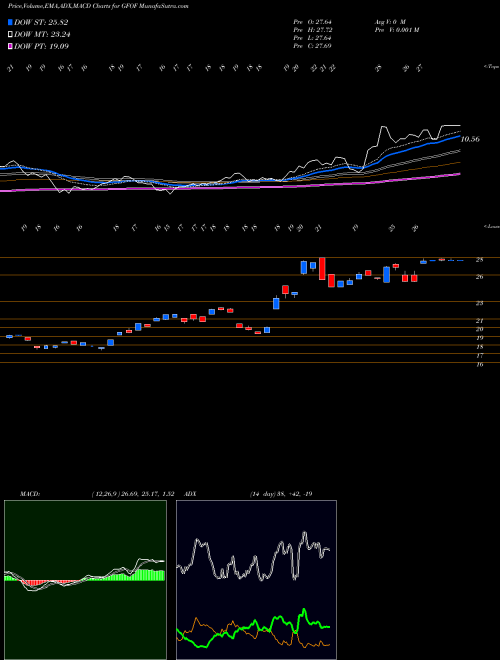Click the 'Pre H: 27.72' high value
Viewport: 500px width, 660px height.
coord(312,30)
